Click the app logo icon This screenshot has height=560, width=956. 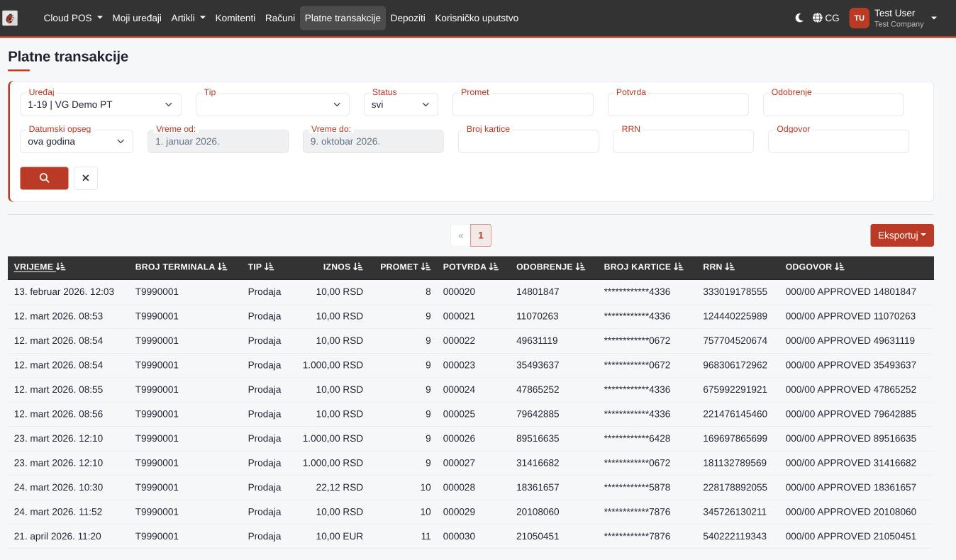click(11, 18)
